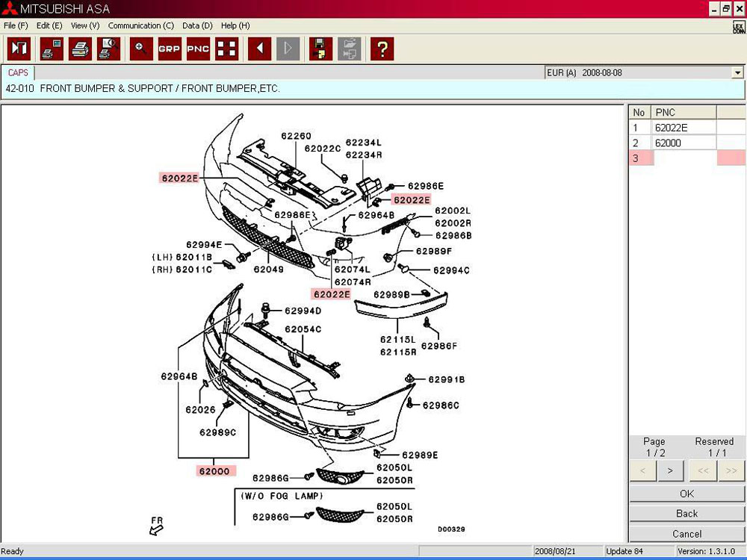Click the exit door toolbar icon
The width and height of the screenshot is (747, 560).
19,49
